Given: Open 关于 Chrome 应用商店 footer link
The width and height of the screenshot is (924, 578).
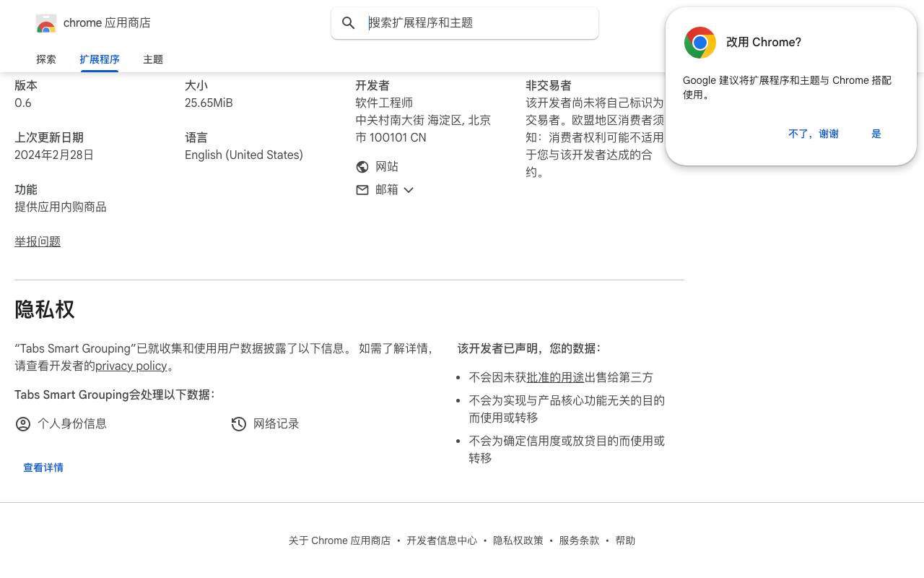Looking at the screenshot, I should (x=340, y=540).
